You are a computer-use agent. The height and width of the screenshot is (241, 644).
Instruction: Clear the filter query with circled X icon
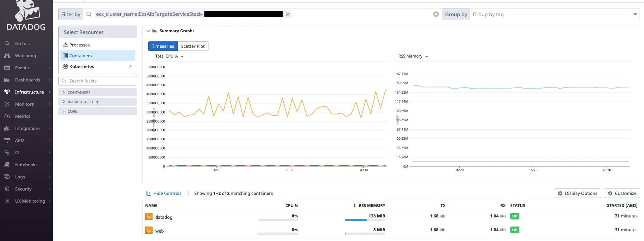pyautogui.click(x=436, y=14)
